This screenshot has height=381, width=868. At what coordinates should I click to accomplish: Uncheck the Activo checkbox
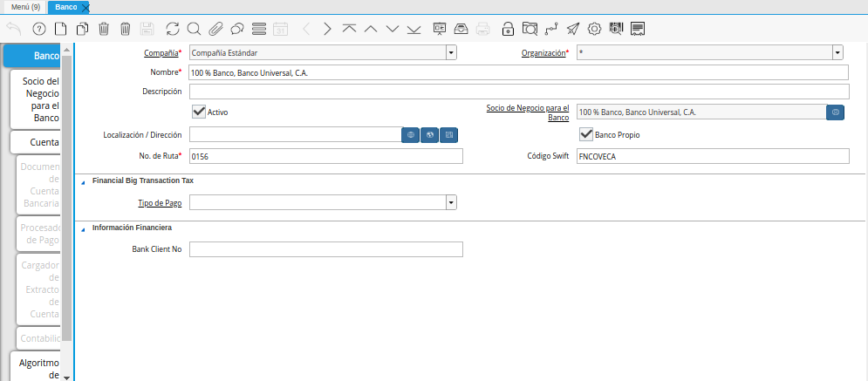[x=199, y=112]
